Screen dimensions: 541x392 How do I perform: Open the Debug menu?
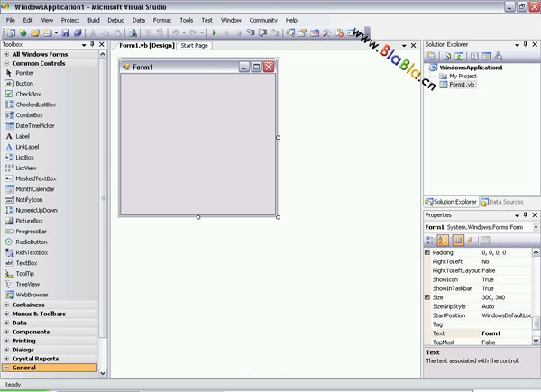click(x=116, y=19)
